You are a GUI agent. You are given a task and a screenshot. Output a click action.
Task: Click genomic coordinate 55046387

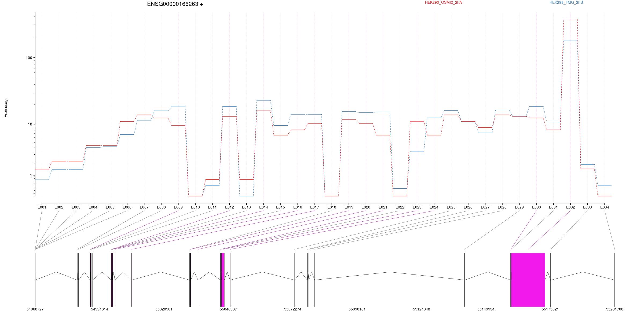click(x=228, y=309)
